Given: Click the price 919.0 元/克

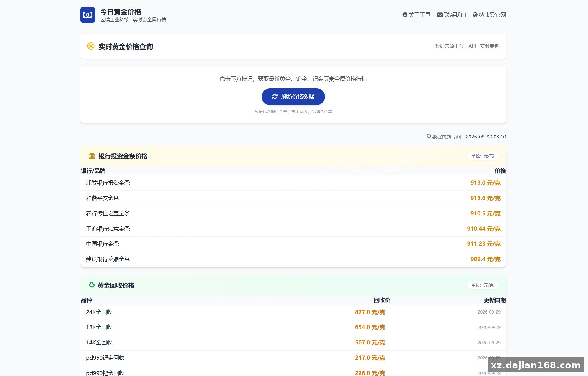Looking at the screenshot, I should (485, 183).
